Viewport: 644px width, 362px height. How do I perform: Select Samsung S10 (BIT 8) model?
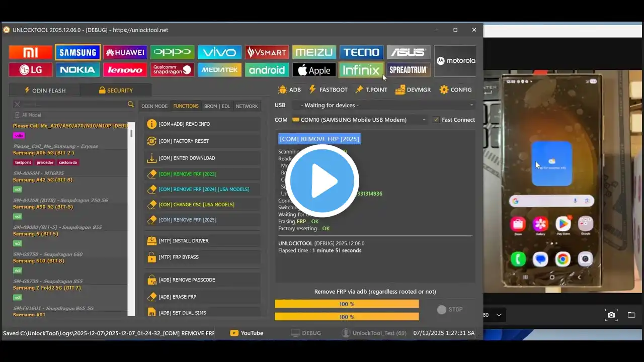coord(39,261)
